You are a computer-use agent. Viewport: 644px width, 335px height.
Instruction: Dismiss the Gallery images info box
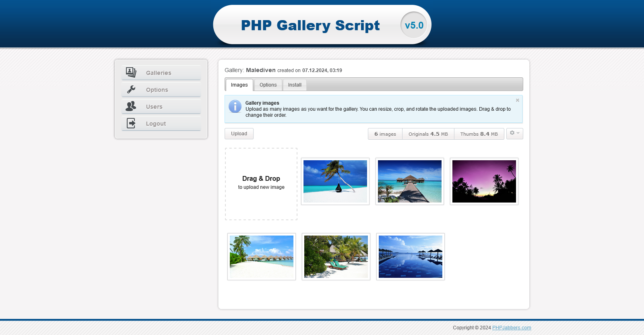pyautogui.click(x=518, y=100)
